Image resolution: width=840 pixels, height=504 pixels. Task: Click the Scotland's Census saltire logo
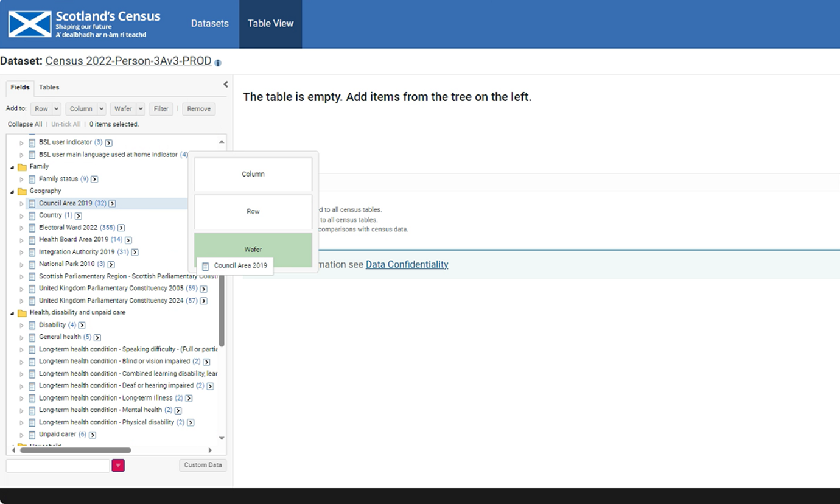coord(30,24)
